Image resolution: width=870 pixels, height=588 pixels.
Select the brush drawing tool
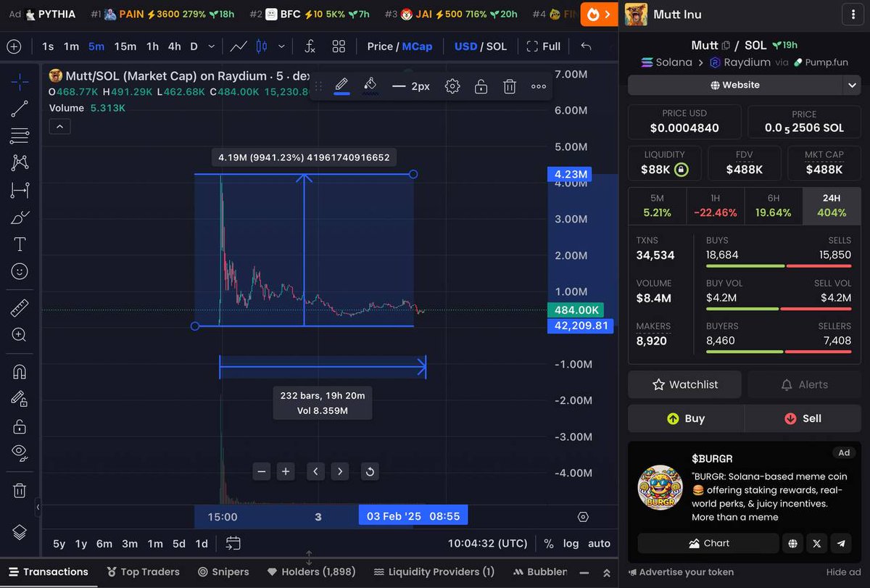point(20,217)
